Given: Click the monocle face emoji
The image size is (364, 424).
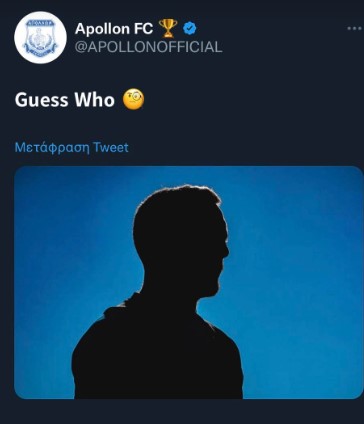Looking at the screenshot, I should pos(134,99).
